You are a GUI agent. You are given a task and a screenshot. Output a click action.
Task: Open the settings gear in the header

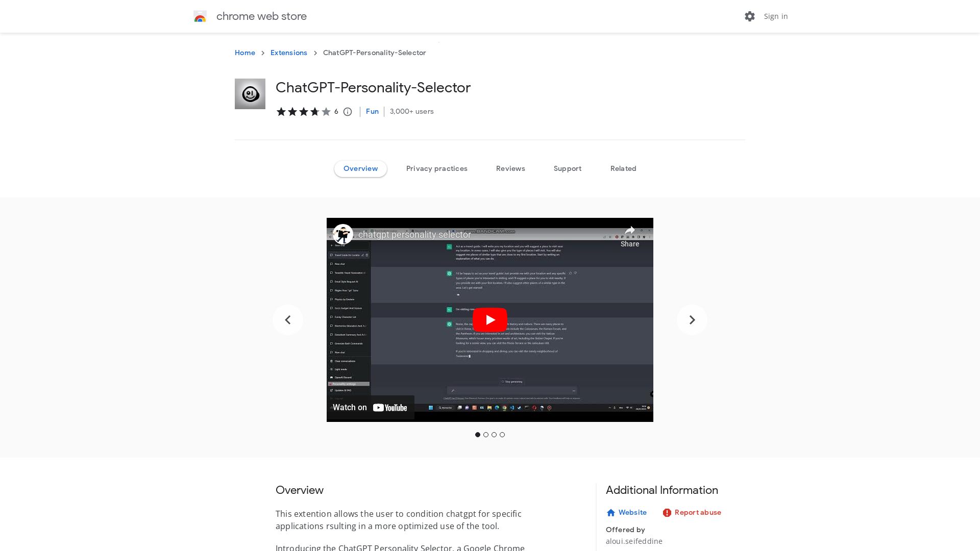(x=749, y=16)
